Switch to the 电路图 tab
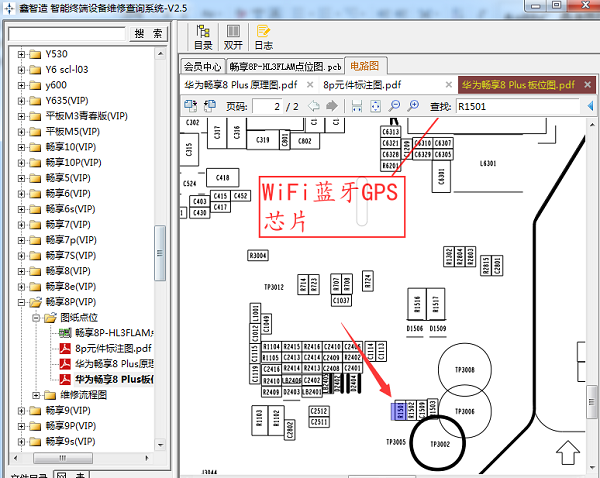This screenshot has height=478, width=600. 365,66
